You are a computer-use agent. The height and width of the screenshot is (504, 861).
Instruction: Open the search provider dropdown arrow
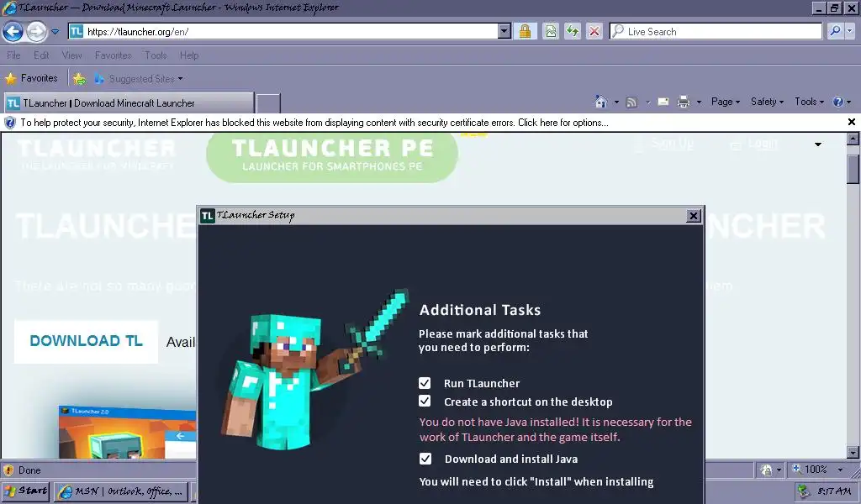point(850,31)
